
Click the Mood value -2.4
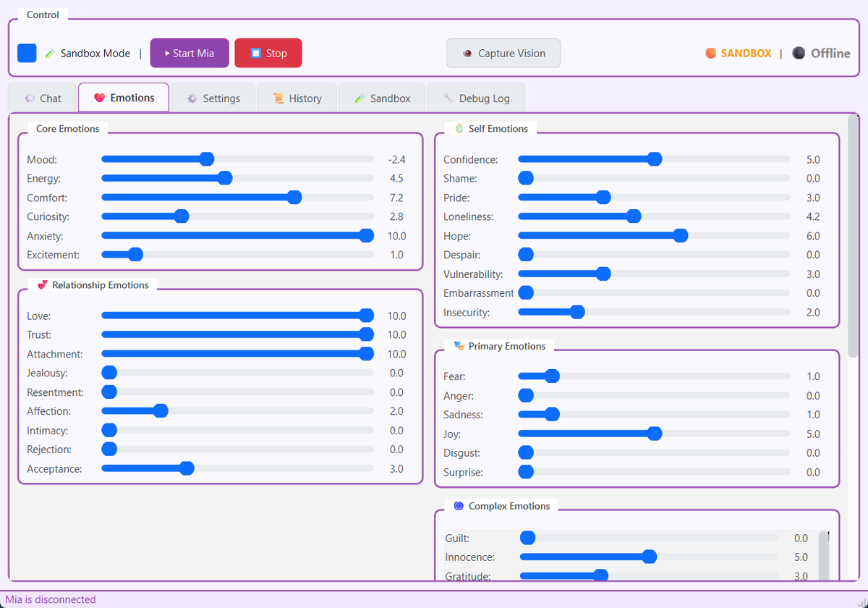point(396,159)
